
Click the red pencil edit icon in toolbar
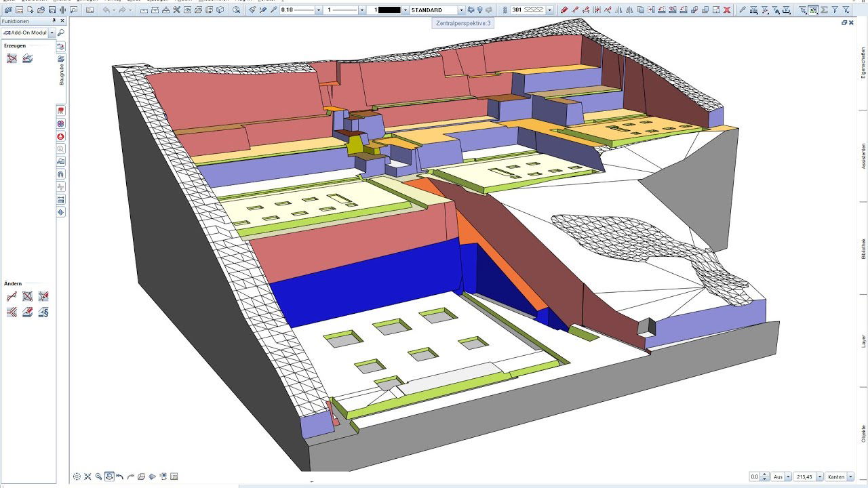[x=564, y=10]
